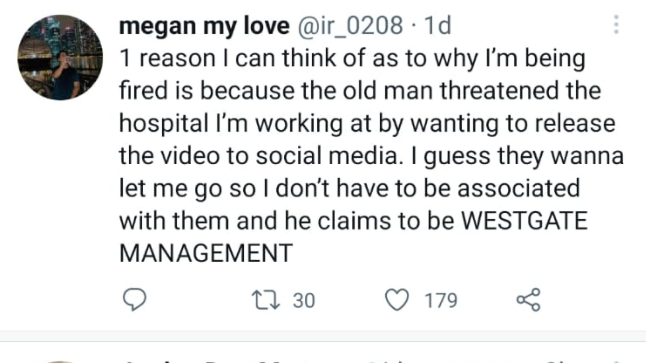View the retweet count of 30
The height and width of the screenshot is (363, 646).
point(304,300)
